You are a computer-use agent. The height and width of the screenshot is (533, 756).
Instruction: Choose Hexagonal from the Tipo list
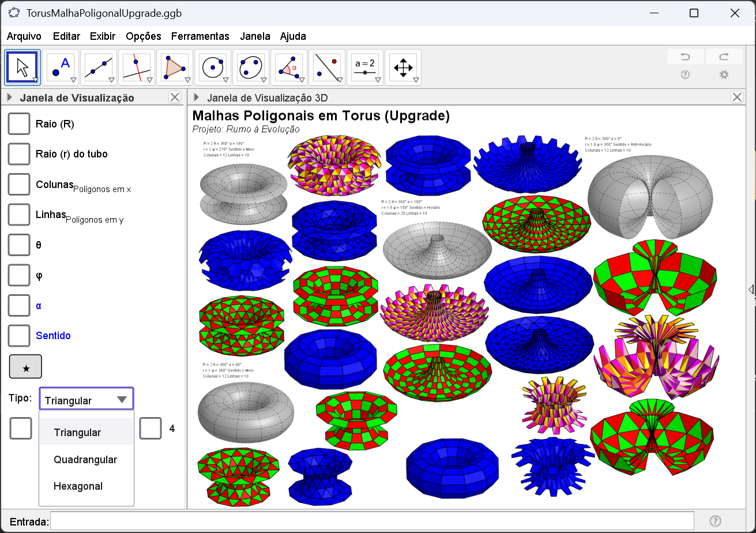coord(78,486)
